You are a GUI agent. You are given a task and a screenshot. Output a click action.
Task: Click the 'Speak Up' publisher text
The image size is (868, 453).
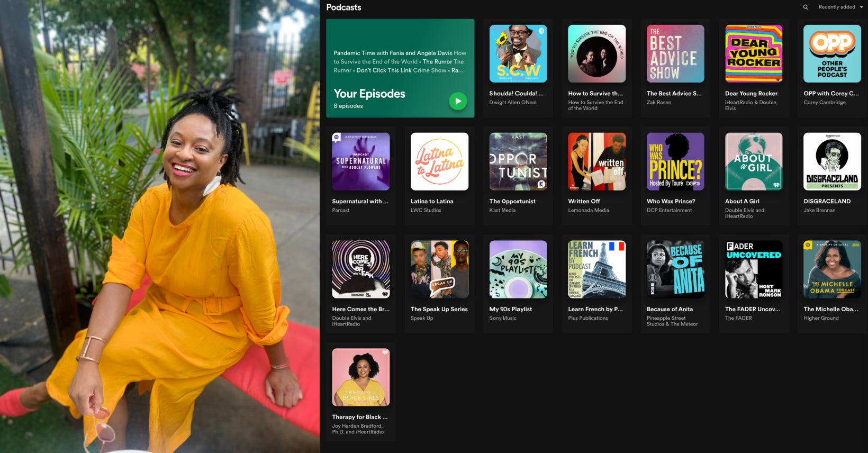422,319
